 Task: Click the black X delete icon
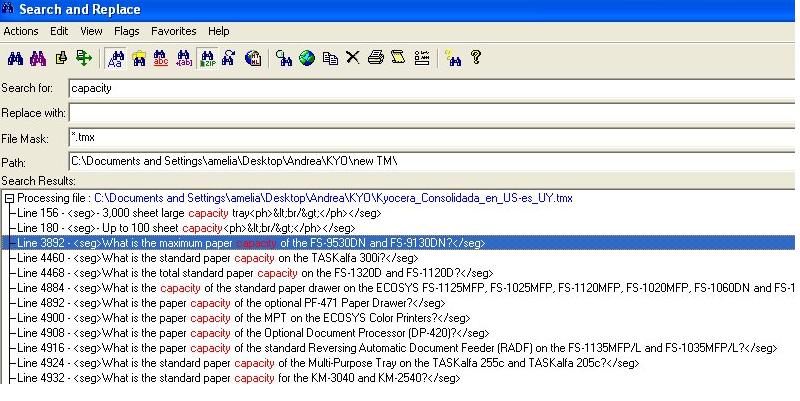pyautogui.click(x=353, y=57)
